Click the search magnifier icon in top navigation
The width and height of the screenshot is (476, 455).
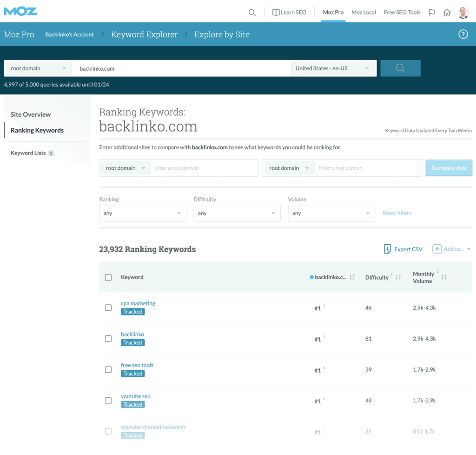[252, 13]
